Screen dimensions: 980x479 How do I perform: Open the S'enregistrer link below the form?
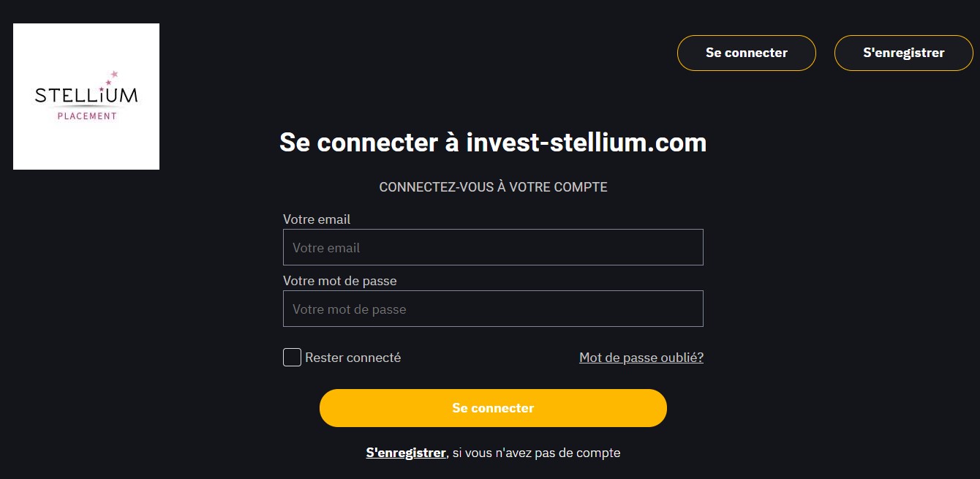tap(406, 453)
